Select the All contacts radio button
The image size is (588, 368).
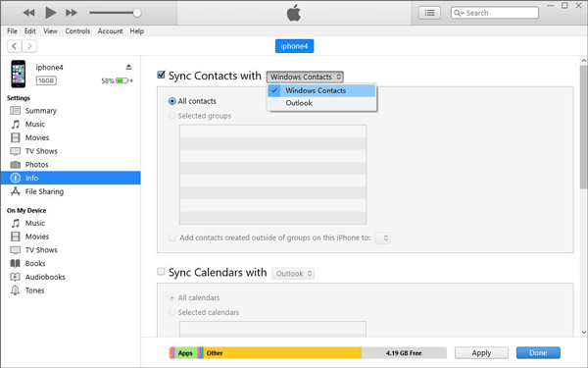point(172,101)
